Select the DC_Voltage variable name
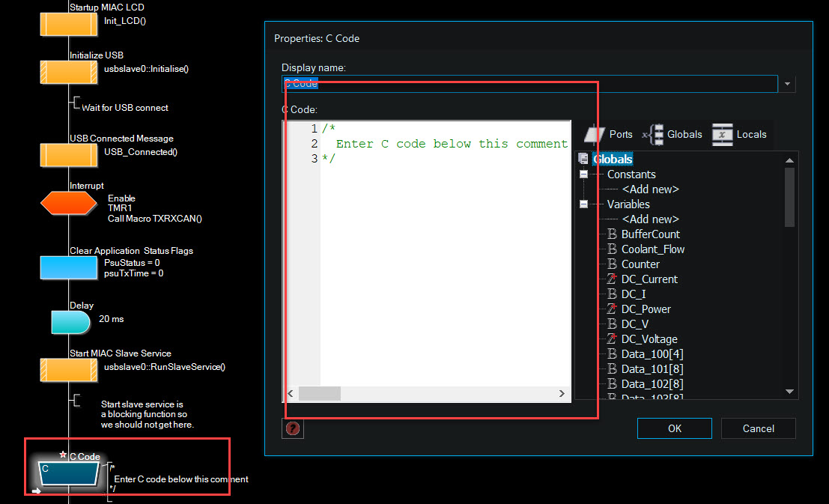 649,339
